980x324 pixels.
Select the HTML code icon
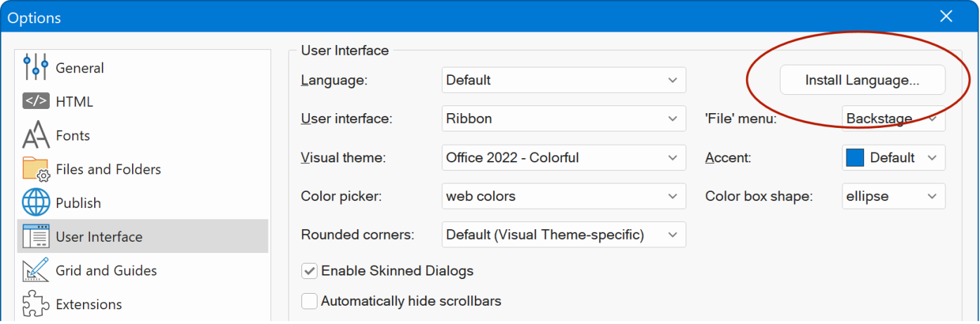point(36,101)
